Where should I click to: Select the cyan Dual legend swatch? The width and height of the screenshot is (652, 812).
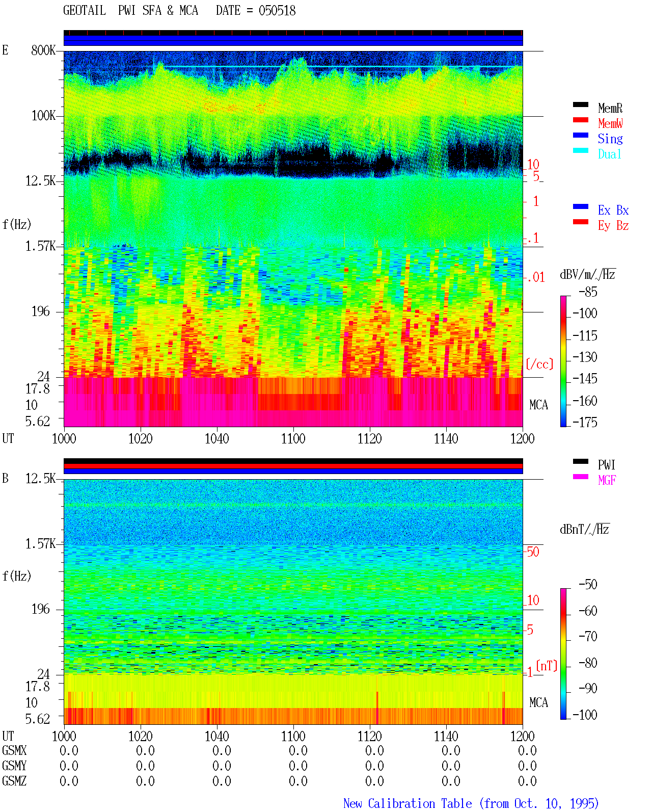(580, 151)
